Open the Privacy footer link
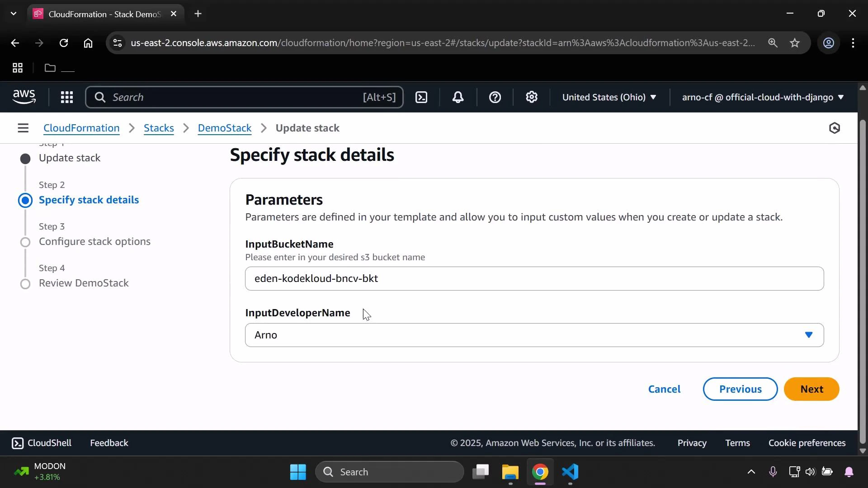This screenshot has width=868, height=488. pyautogui.click(x=692, y=443)
